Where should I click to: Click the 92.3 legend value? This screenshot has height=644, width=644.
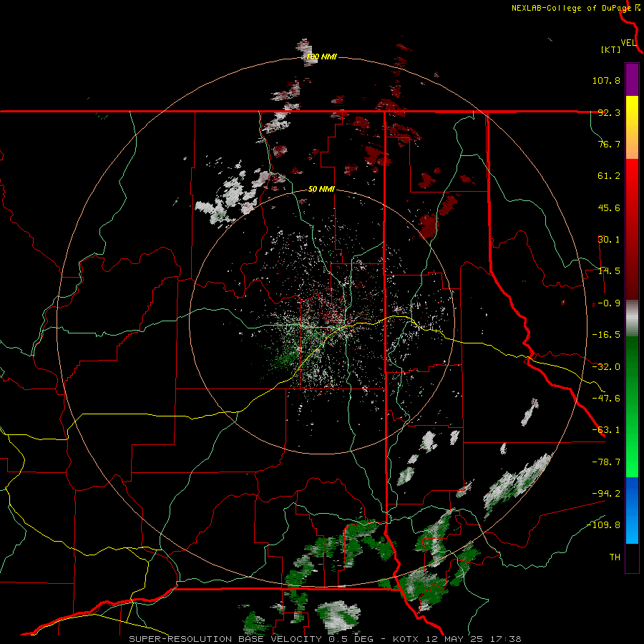tap(609, 112)
